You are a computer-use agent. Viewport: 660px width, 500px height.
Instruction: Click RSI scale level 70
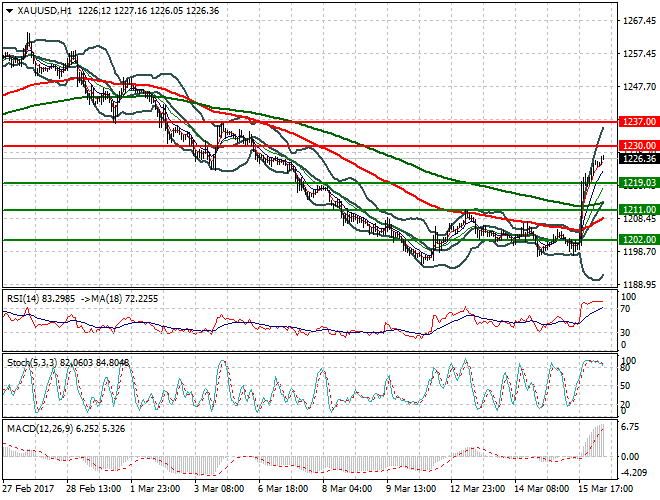point(627,311)
